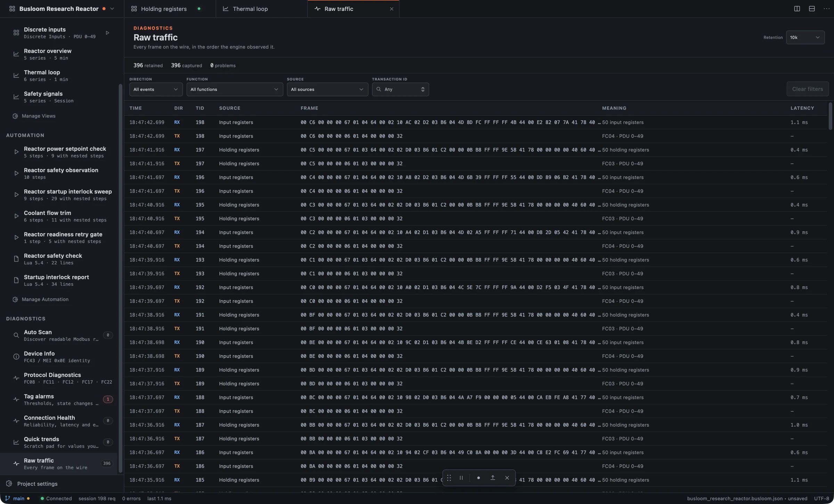
Task: Open the All sources filter dropdown
Action: click(327, 90)
